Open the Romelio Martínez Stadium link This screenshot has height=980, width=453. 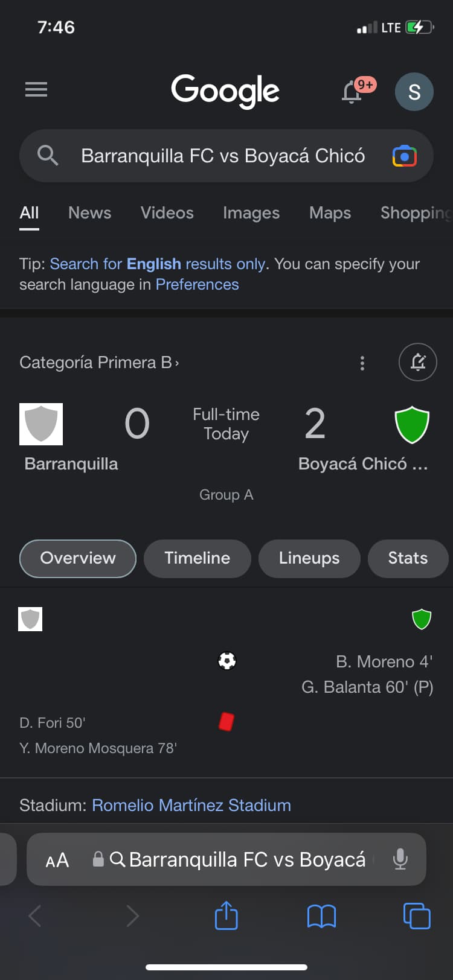point(191,805)
